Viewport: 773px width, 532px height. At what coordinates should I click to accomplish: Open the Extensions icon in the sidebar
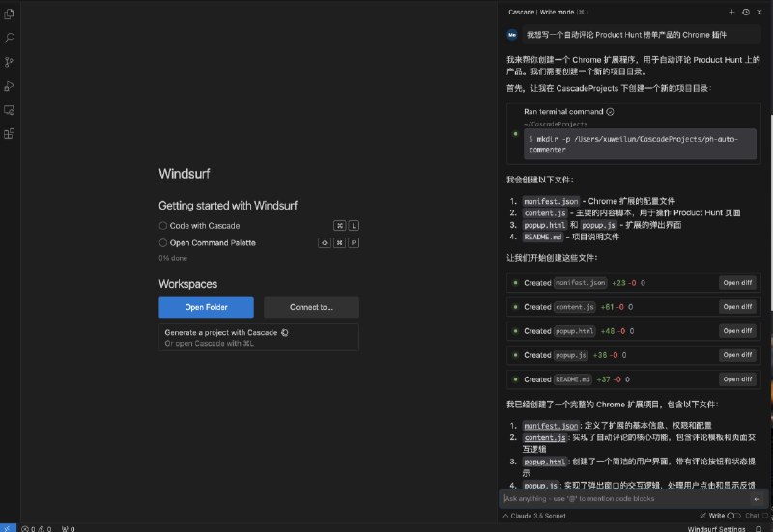pos(9,134)
